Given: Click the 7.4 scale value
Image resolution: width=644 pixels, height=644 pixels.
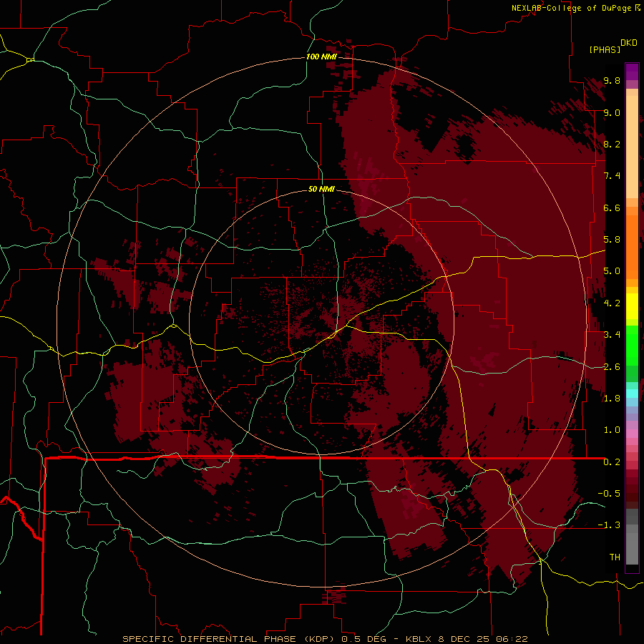Looking at the screenshot, I should (612, 176).
